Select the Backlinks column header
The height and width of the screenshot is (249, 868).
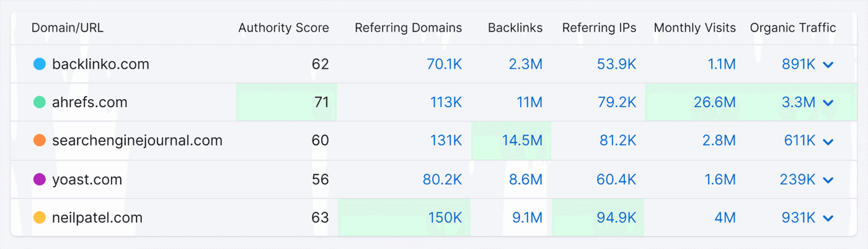coord(515,28)
